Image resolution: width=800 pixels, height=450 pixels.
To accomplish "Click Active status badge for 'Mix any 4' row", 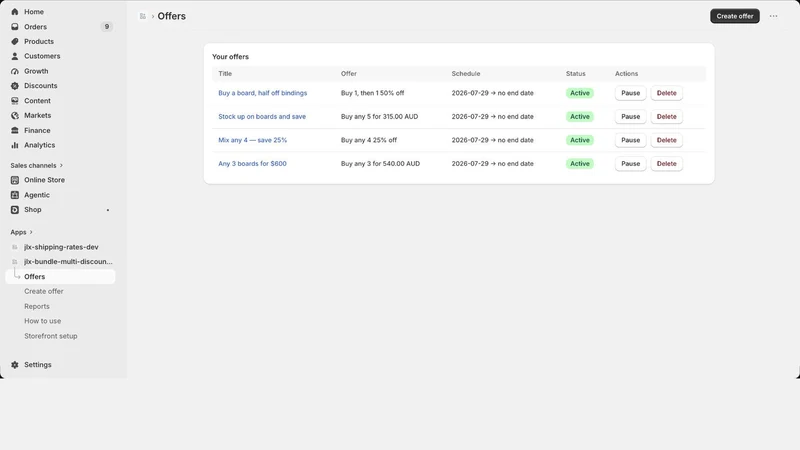I will pos(580,140).
